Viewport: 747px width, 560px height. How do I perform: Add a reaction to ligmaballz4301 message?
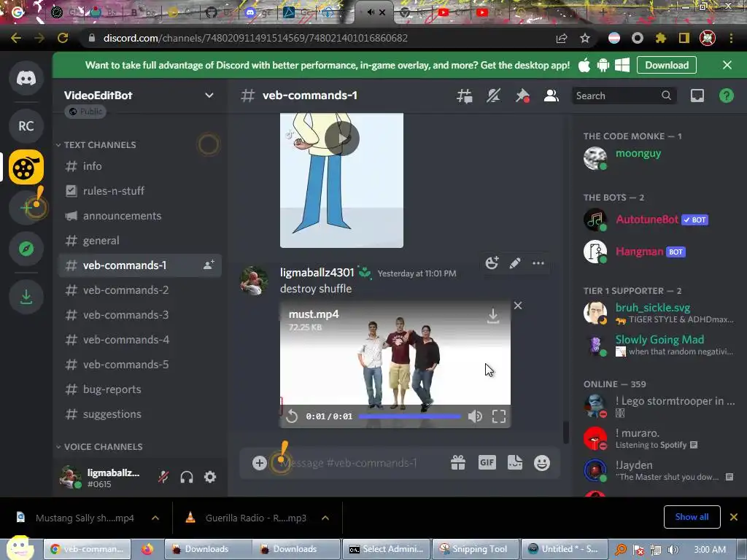click(492, 263)
